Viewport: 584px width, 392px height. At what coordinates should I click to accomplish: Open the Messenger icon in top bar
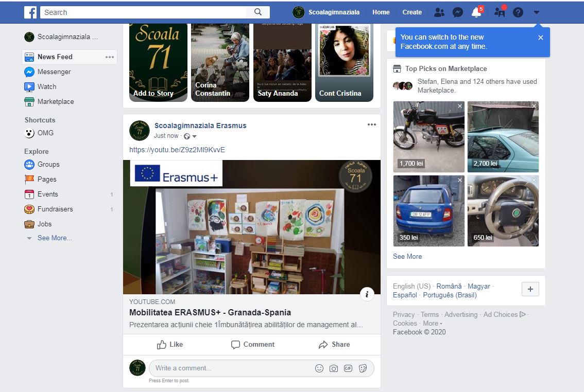[x=458, y=12]
